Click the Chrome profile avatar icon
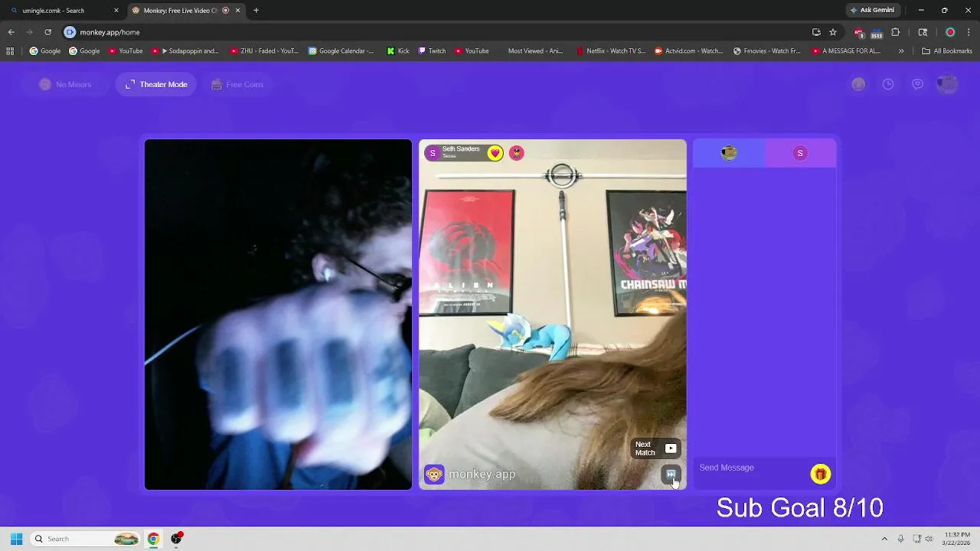This screenshot has width=980, height=551. click(x=950, y=32)
